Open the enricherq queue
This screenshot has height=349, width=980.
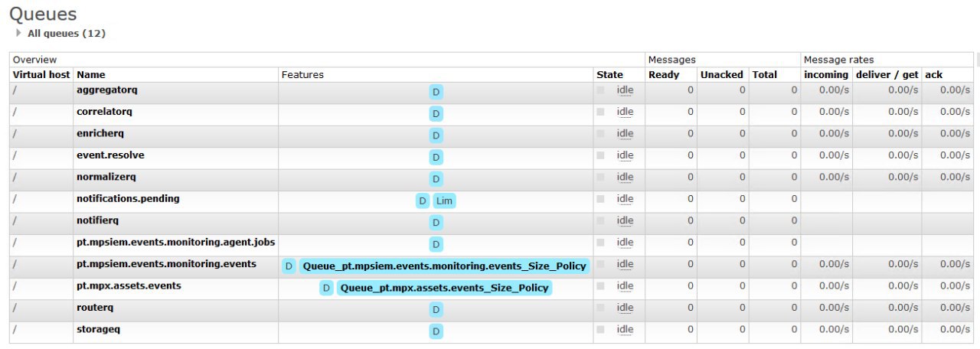[x=102, y=133]
